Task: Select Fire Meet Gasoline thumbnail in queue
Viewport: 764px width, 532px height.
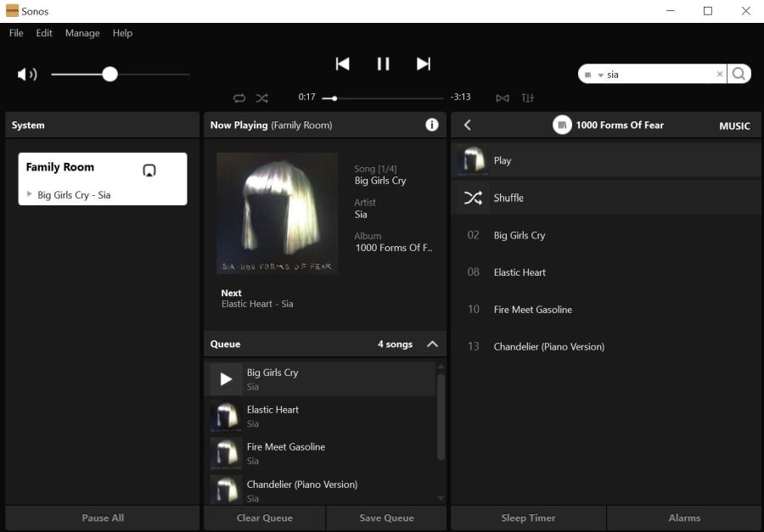Action: click(226, 454)
